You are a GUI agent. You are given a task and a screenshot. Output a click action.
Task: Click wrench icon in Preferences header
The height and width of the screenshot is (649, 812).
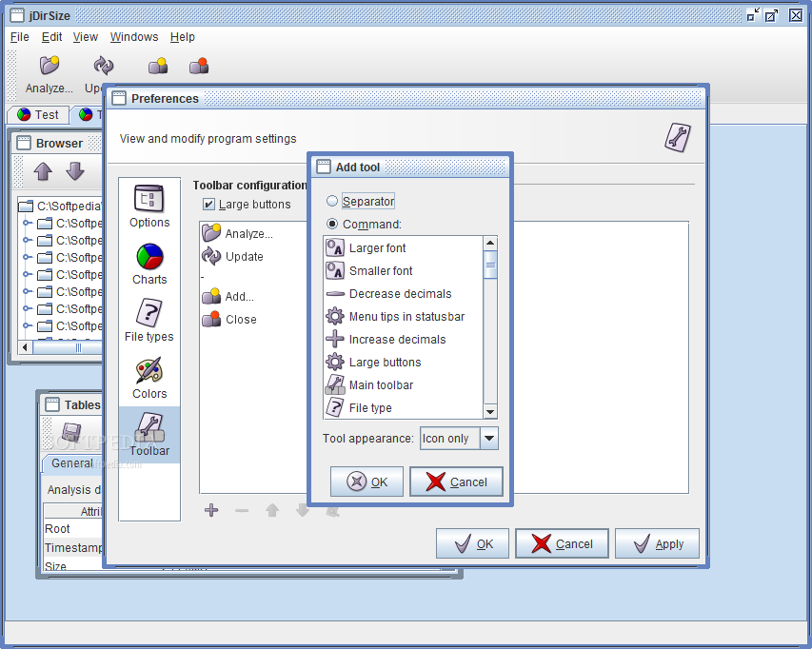(x=678, y=138)
